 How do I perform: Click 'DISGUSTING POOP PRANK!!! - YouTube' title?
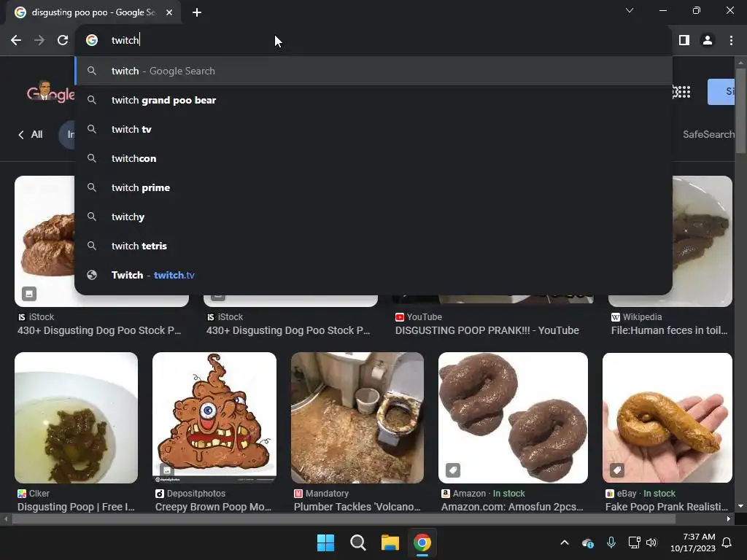tap(487, 330)
